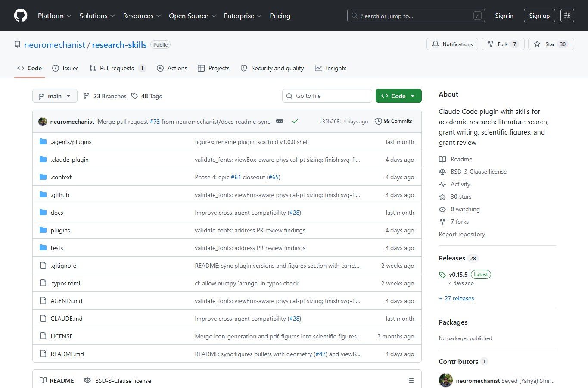Screen dimensions: 588x388
Task: Click the fork icon in Fork button
Action: (x=491, y=44)
